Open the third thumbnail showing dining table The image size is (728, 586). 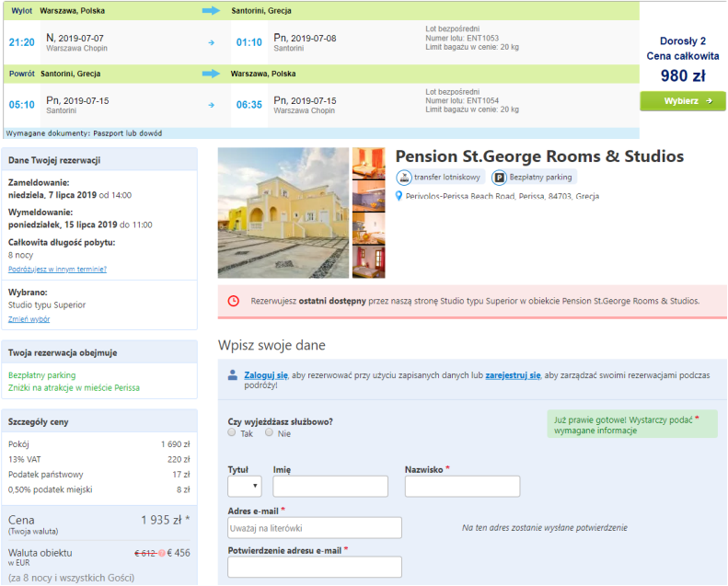coord(369,229)
